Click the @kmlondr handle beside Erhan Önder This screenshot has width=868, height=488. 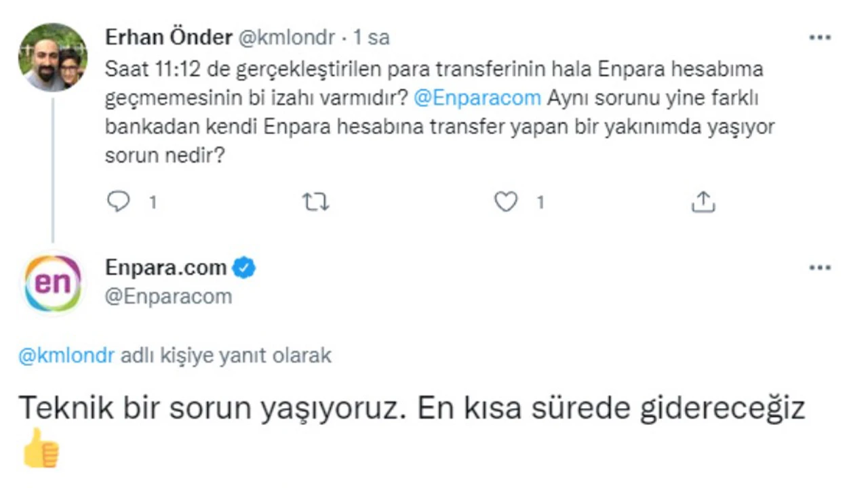[286, 38]
